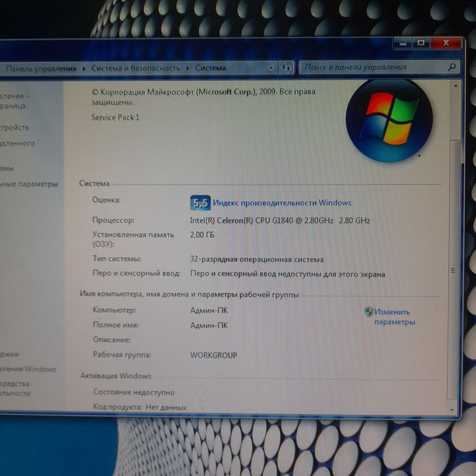Viewport: 476px width, 476px height.
Task: Click the search magnifier icon
Action: pyautogui.click(x=452, y=67)
